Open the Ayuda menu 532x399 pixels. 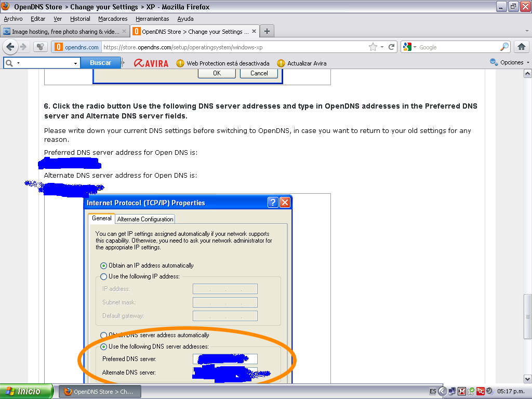click(185, 19)
